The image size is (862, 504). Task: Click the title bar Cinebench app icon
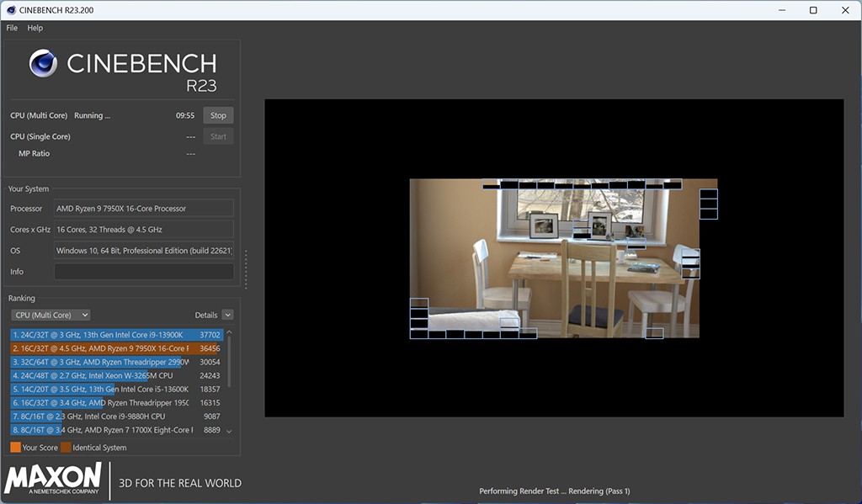tap(10, 10)
